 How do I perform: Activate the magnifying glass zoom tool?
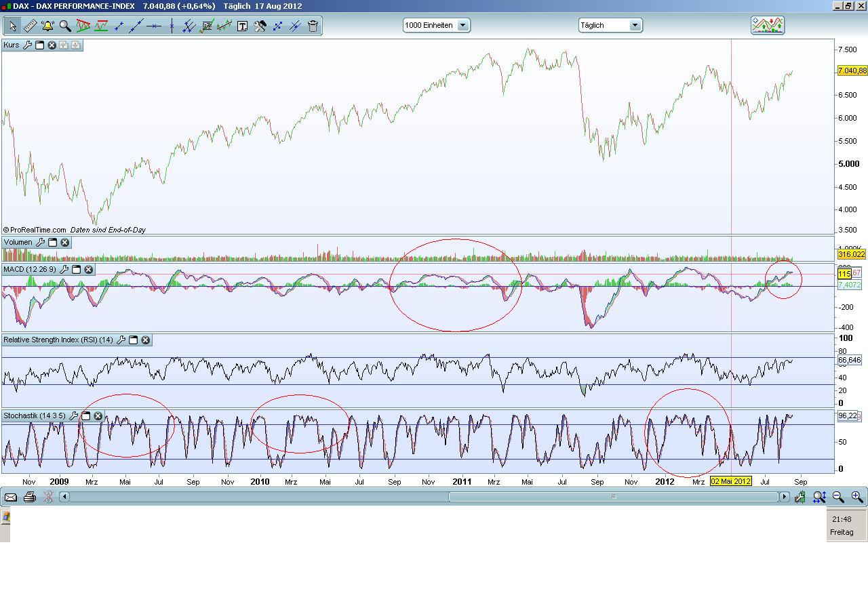point(65,26)
